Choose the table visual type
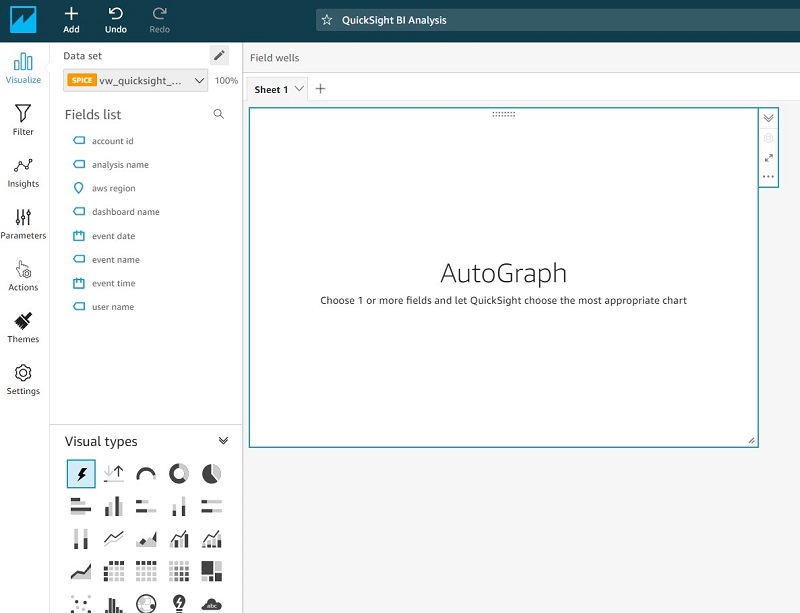800x613 pixels. [146, 571]
